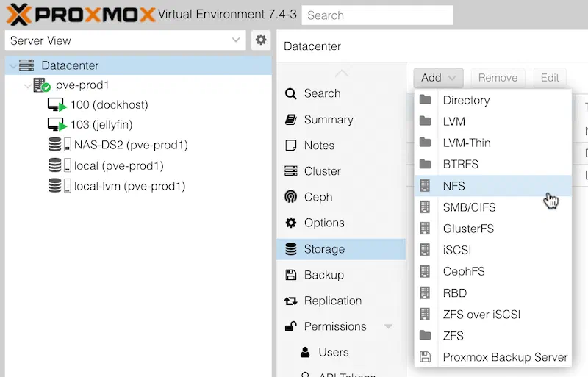Close the Add dropdown button

pos(438,78)
